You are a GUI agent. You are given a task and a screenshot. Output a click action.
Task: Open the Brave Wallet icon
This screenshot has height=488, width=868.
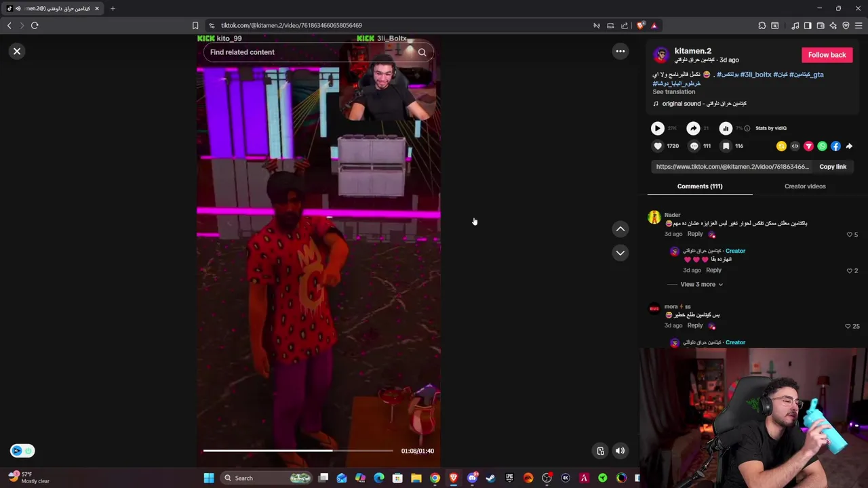point(821,26)
